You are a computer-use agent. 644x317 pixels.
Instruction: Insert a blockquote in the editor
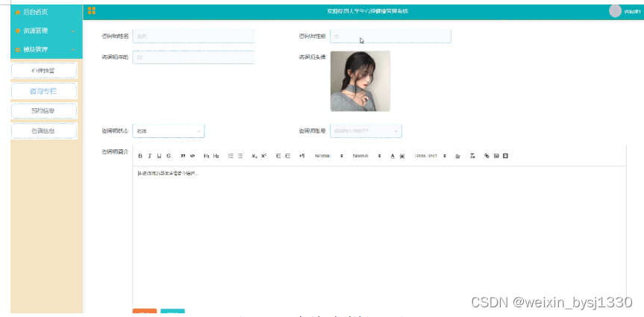click(183, 156)
